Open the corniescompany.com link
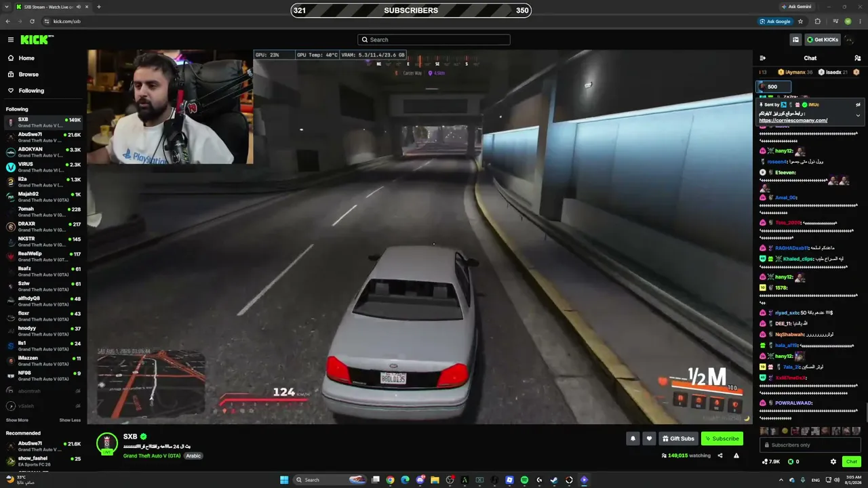868x488 pixels. tap(793, 121)
